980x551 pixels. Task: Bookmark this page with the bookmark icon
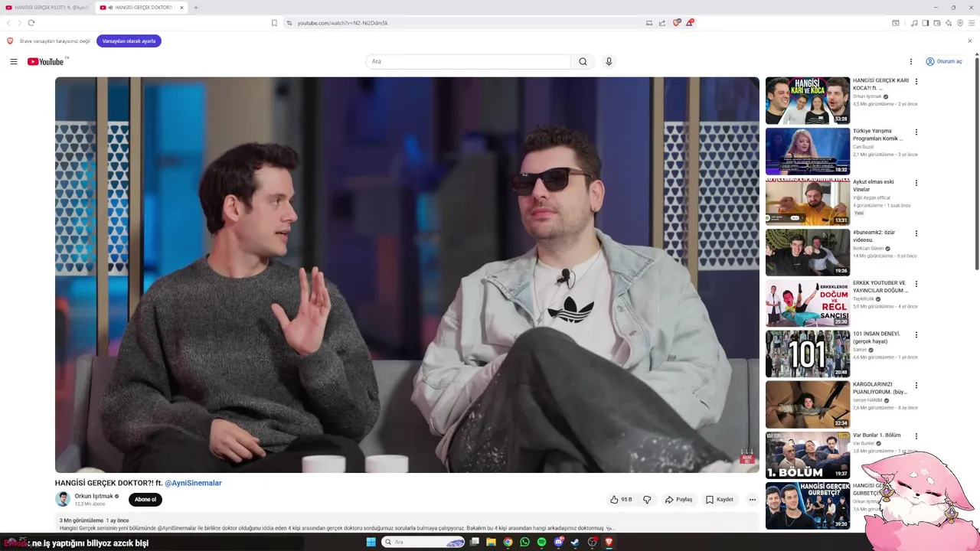point(274,23)
